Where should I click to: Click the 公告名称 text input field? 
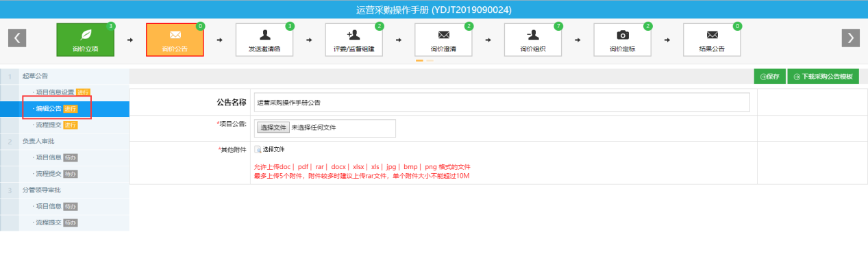502,102
